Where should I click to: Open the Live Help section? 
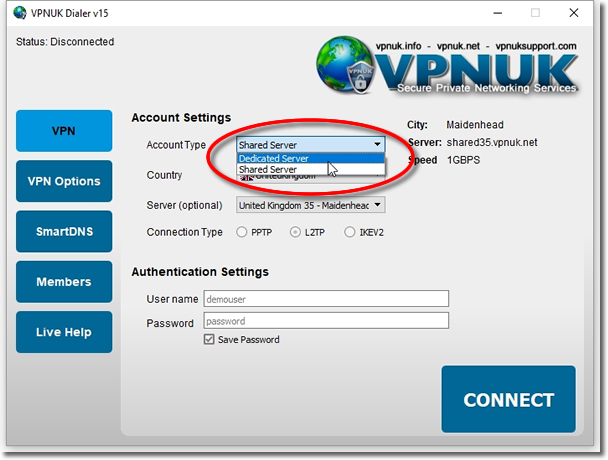pos(64,332)
